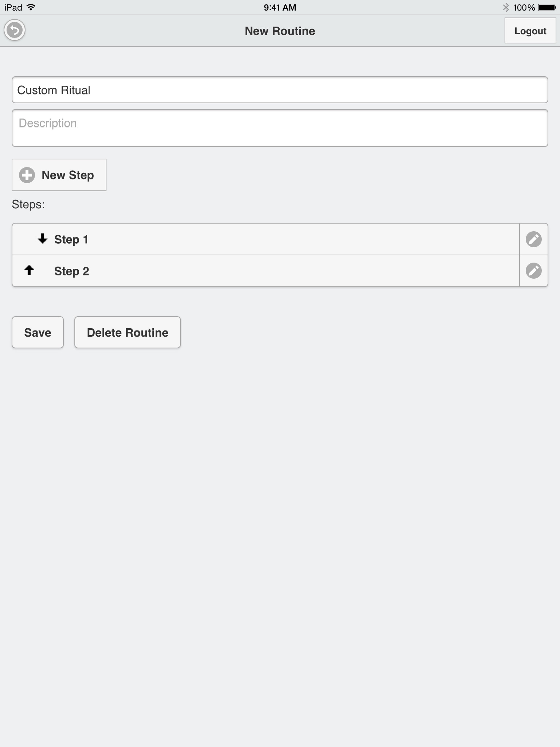Tap the Steps: label
Viewport: 560px width, 747px height.
coord(28,204)
